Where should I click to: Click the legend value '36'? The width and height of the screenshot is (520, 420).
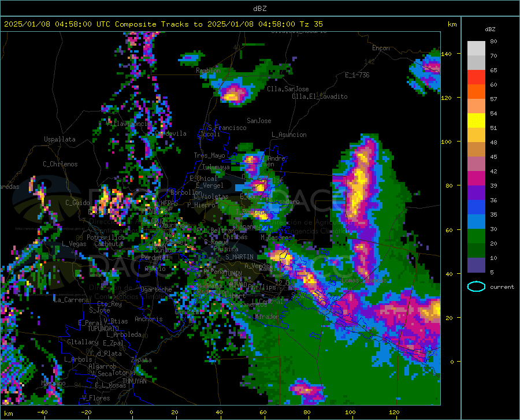493,200
